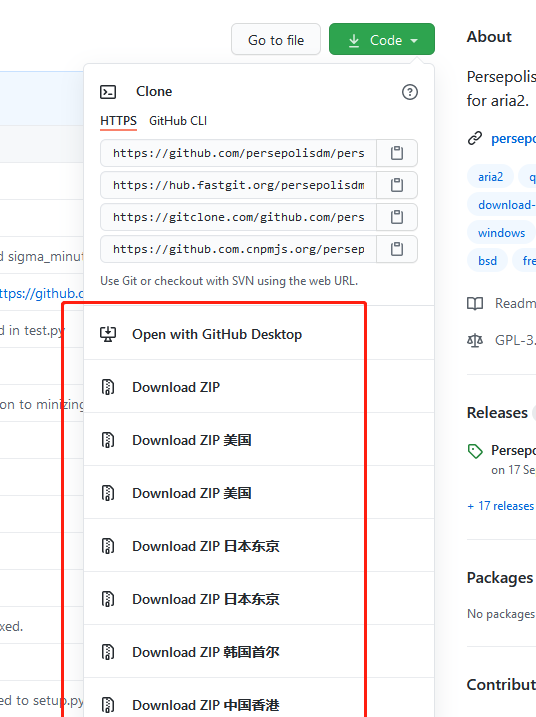
Task: Click Download ZIP 韩国首尔 entry
Action: click(x=259, y=652)
